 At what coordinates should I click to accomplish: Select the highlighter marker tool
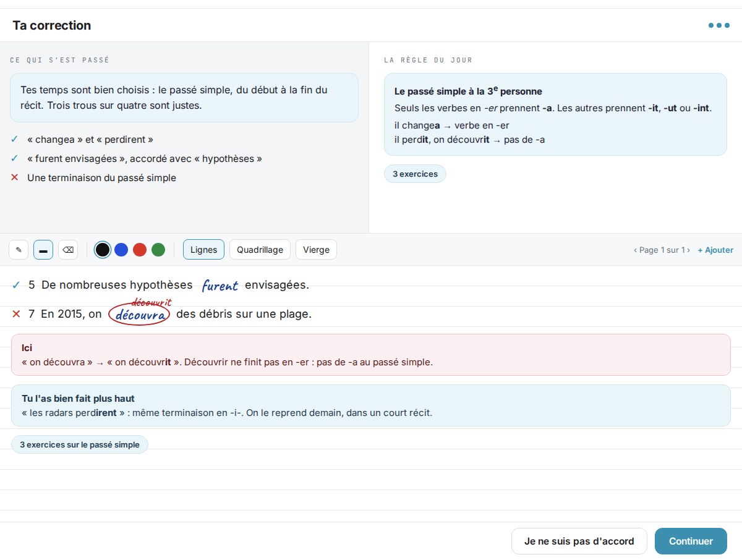[43, 250]
